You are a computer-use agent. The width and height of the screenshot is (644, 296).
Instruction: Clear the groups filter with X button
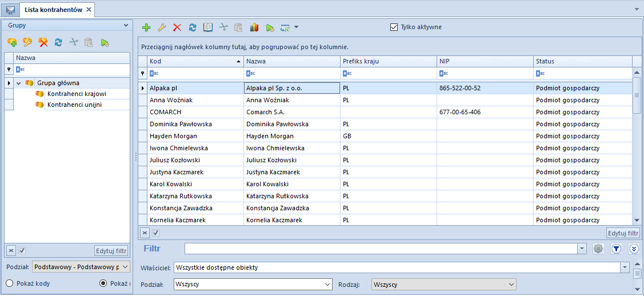11,250
